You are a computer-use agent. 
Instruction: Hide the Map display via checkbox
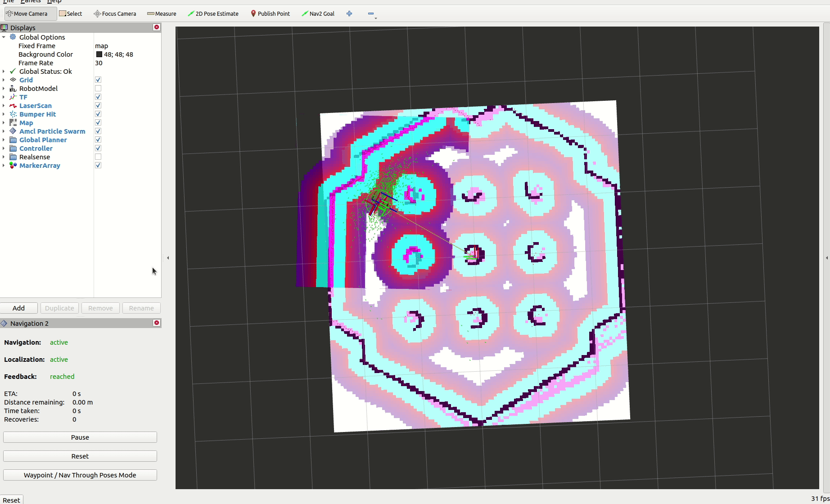[98, 122]
